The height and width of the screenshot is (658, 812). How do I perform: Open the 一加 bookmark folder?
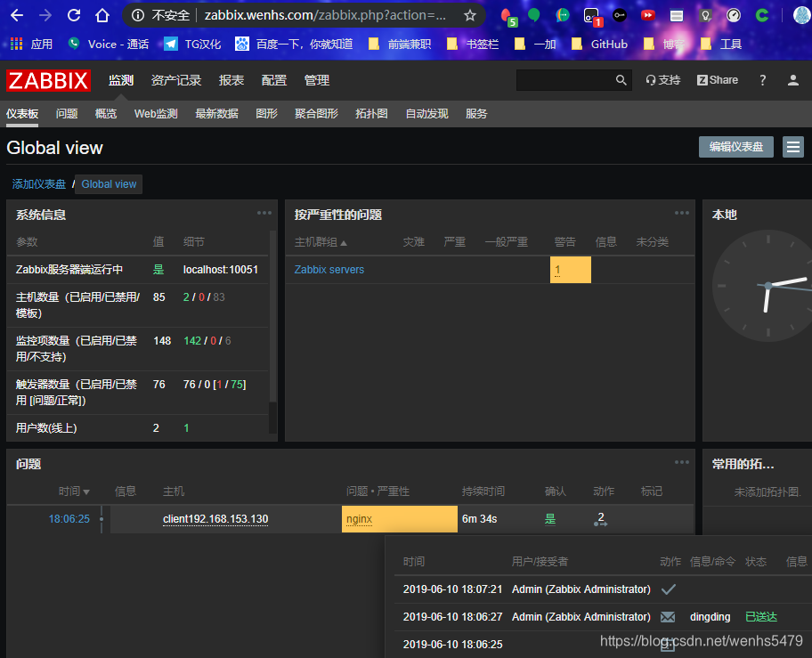[x=535, y=44]
